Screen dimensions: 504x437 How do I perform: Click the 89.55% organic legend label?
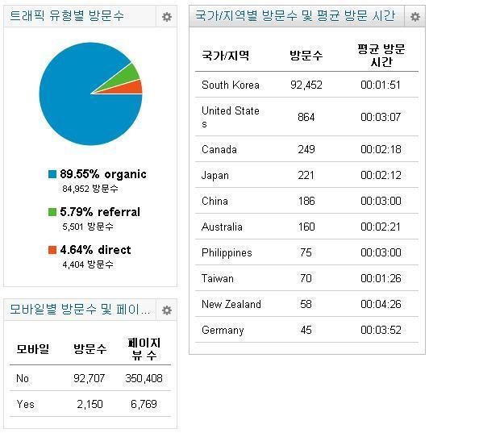point(103,174)
